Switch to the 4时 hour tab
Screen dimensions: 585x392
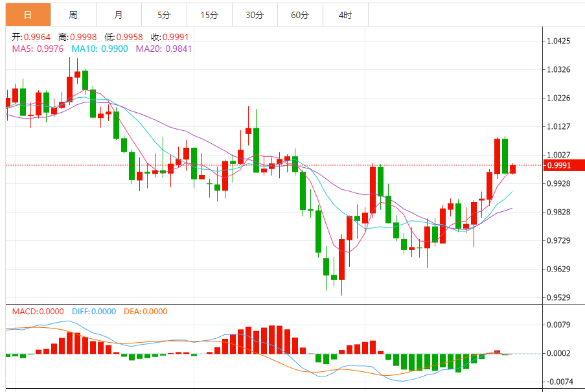click(x=345, y=15)
